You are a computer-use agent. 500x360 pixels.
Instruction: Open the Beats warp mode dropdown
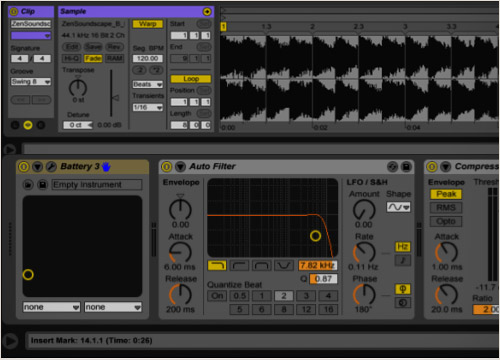coord(148,84)
